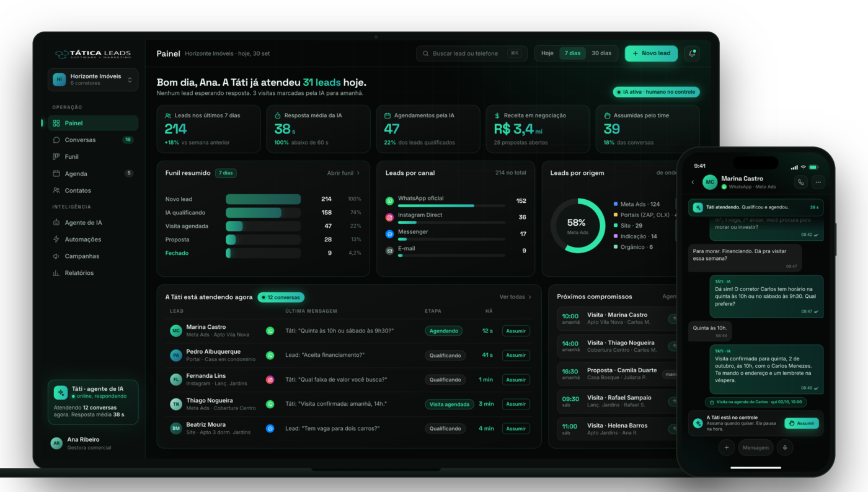Go back using phone chat back arrow
The image size is (868, 492).
[693, 182]
